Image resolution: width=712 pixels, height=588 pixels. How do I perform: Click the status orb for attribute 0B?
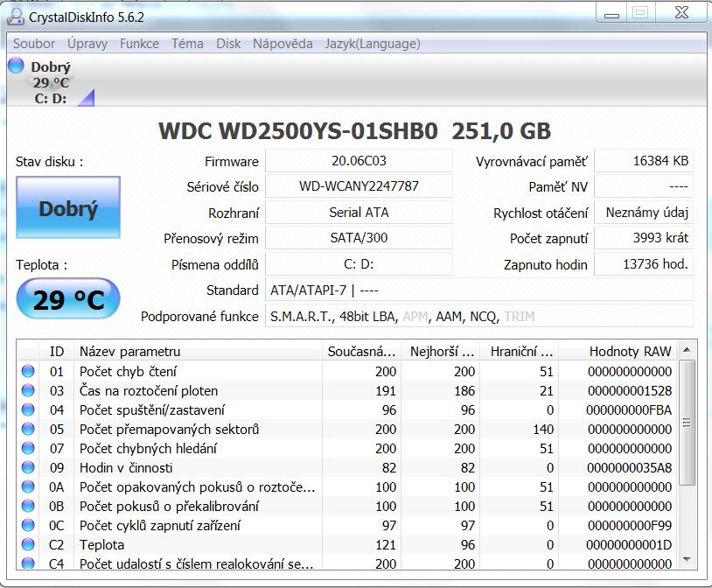point(28,505)
